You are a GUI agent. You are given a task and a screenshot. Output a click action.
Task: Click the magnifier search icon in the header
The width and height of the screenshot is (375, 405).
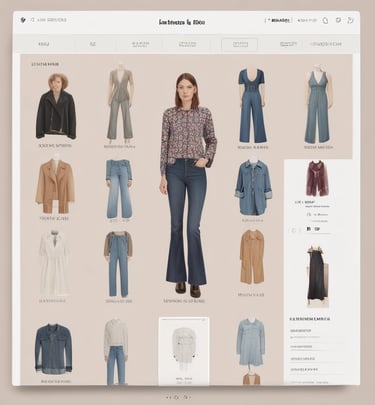pos(33,20)
